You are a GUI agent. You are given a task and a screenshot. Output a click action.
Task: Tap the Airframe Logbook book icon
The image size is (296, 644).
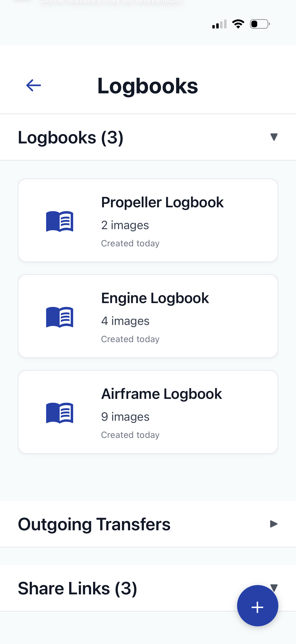[x=60, y=413]
